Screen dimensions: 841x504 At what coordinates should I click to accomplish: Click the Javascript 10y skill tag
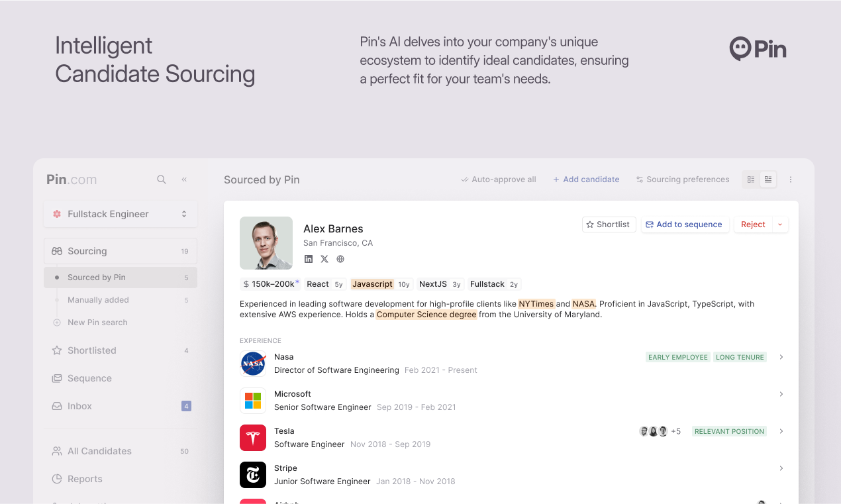(x=382, y=284)
